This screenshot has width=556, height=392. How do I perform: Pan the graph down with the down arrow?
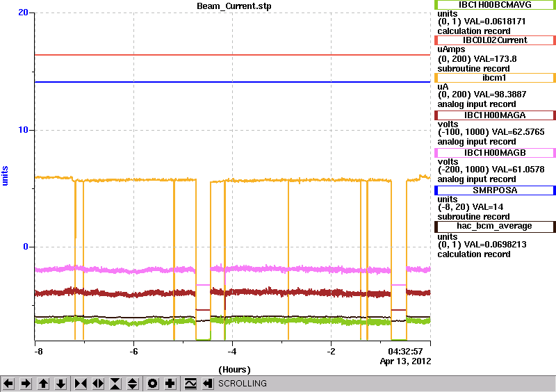[x=61, y=384]
